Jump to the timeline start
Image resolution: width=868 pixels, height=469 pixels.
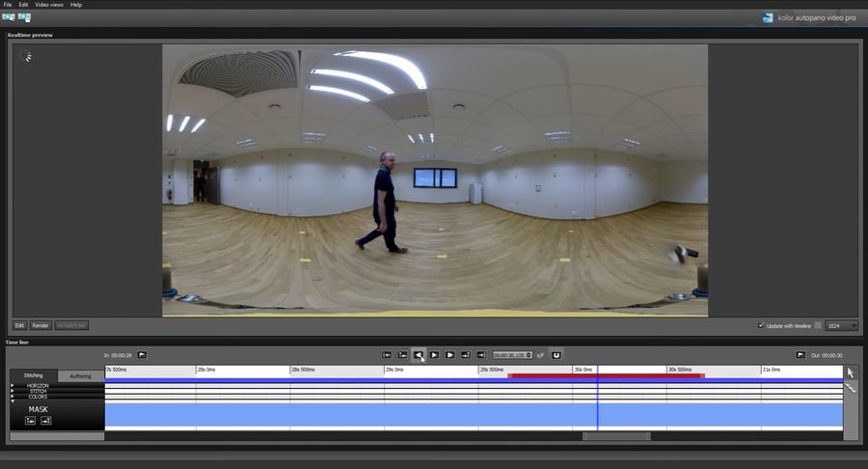[387, 355]
